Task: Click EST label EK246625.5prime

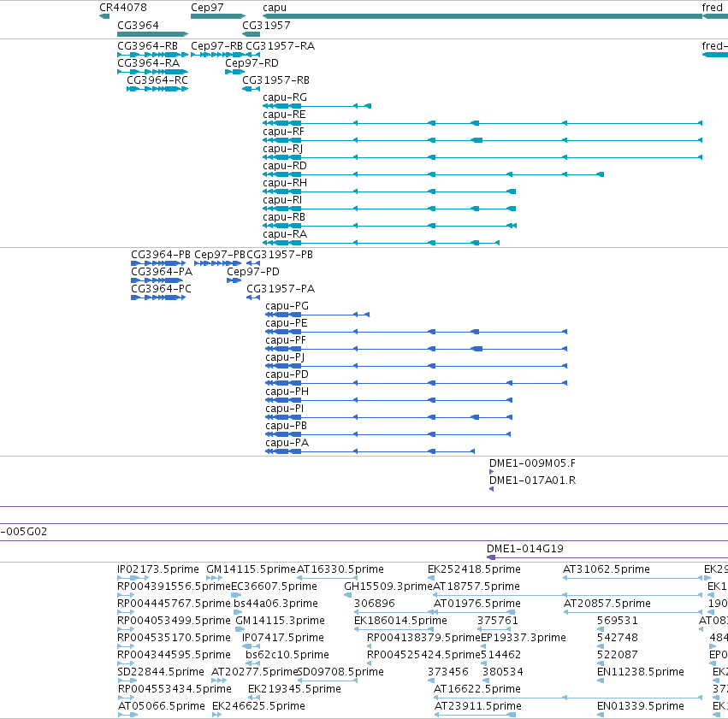Action: click(x=258, y=706)
